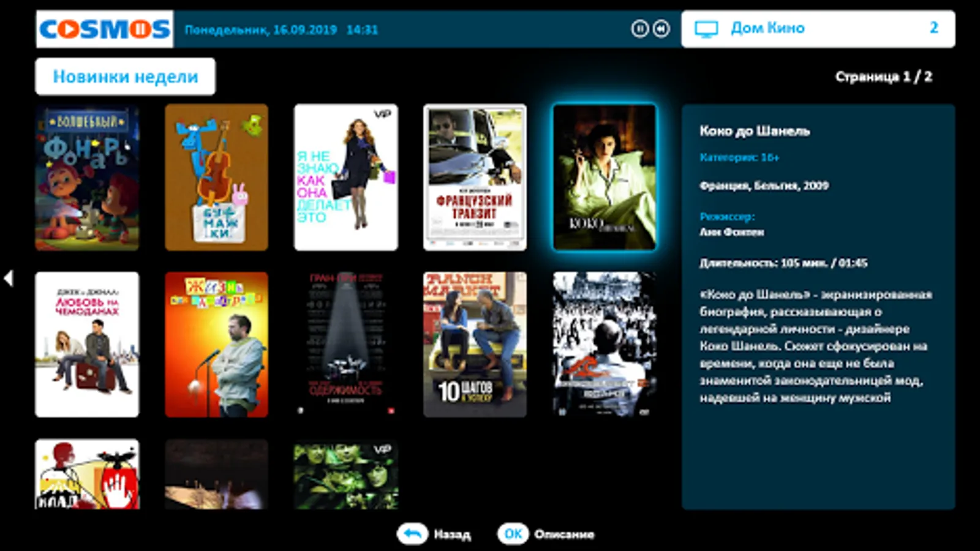Image resolution: width=980 pixels, height=551 pixels.
Task: Open the Волшебный фонарь poster
Action: (x=87, y=178)
